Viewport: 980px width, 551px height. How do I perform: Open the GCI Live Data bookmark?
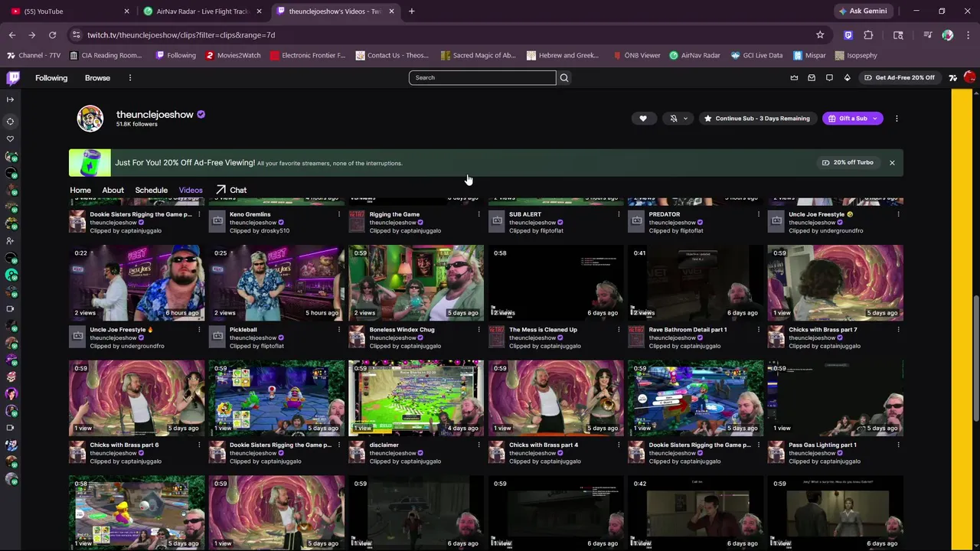coord(756,55)
